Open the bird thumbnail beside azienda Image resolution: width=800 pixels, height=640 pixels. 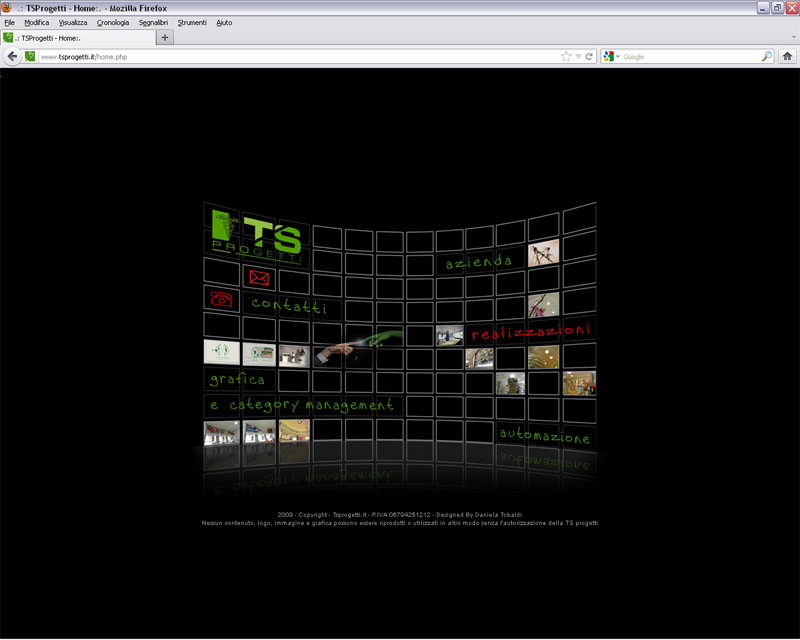[x=543, y=253]
